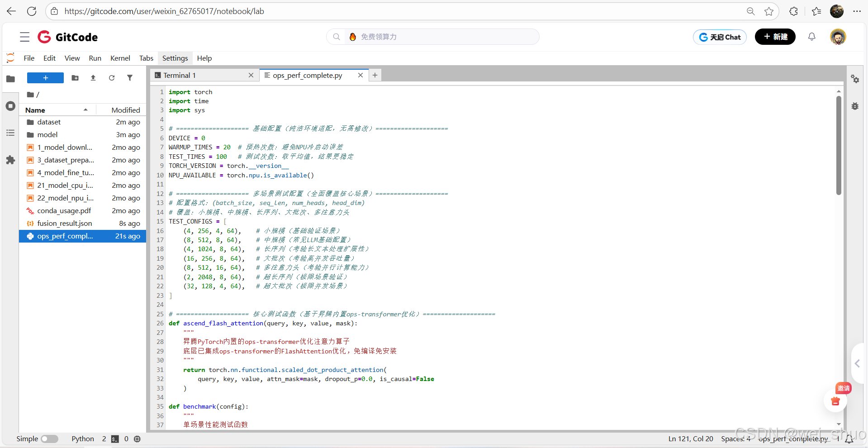Open GitCode hamburger menu

24,37
